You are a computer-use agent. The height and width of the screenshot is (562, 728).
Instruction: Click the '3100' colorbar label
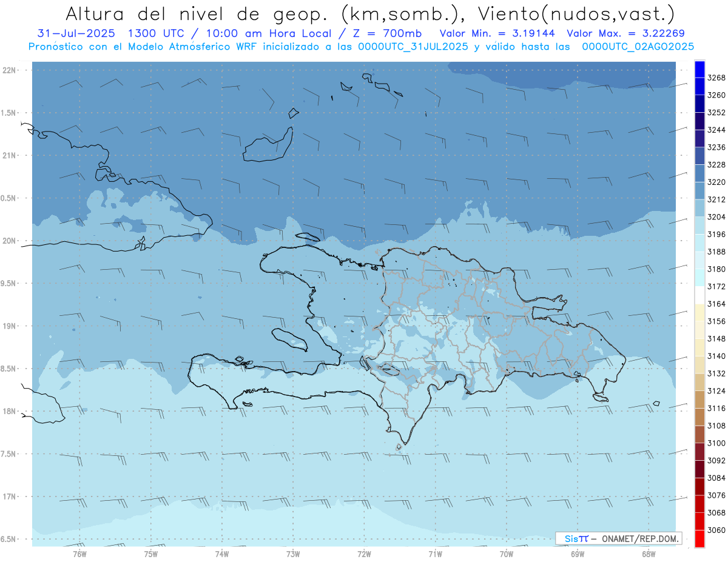[716, 443]
